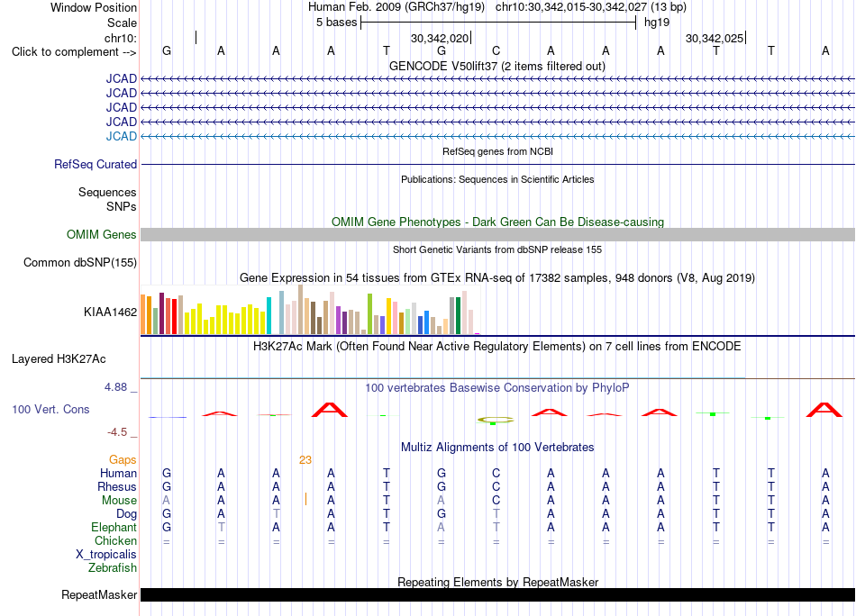Click the black RepeatMasker element bar

497,594
